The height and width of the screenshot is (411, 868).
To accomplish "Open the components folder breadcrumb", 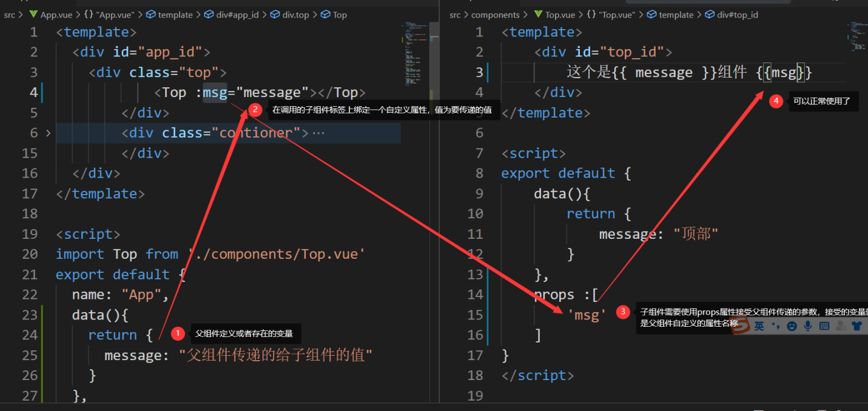I will [495, 15].
